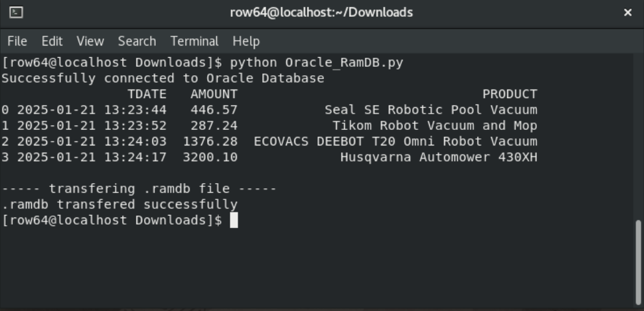644x311 pixels.
Task: Click the terminal icon in the title bar
Action: [x=16, y=12]
